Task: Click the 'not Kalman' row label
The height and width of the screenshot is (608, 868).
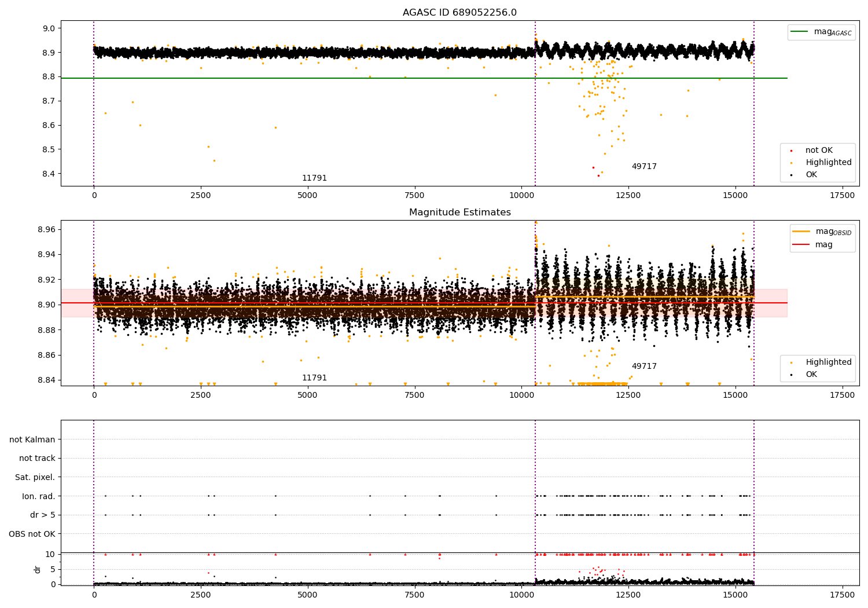Action: [32, 439]
